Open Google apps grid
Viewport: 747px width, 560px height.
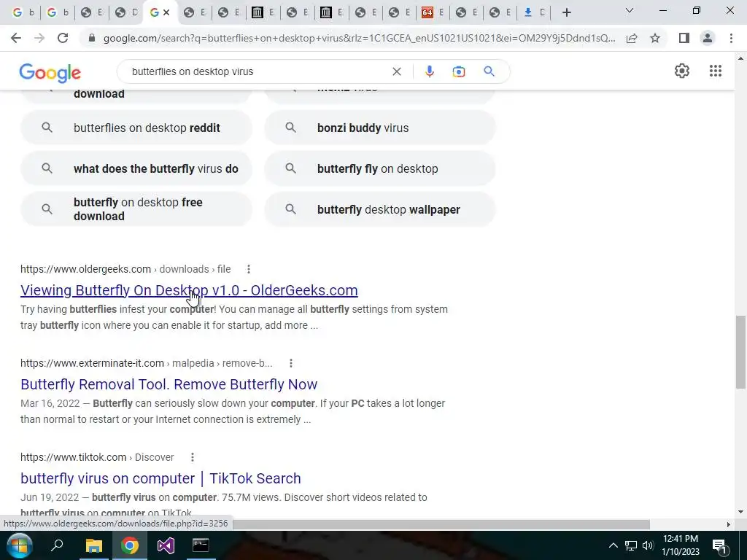[x=716, y=71]
